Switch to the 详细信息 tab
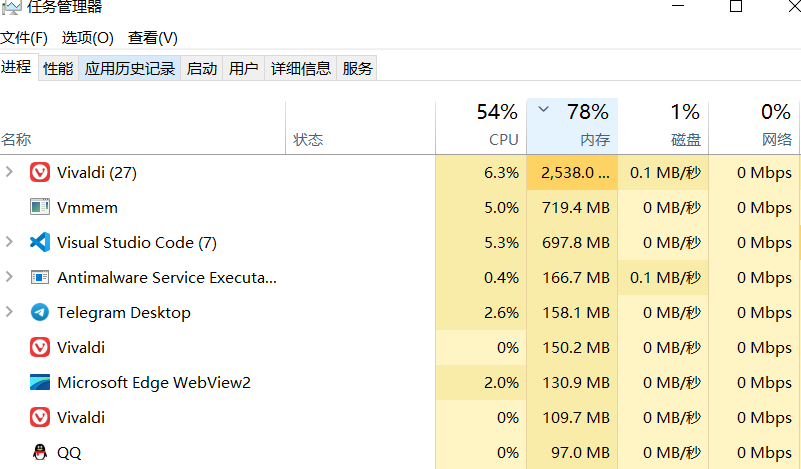 point(300,68)
